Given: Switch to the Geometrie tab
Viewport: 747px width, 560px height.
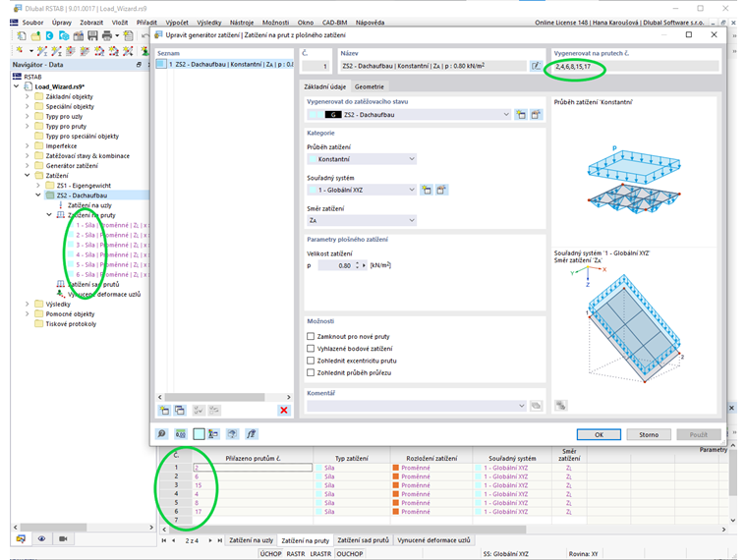Looking at the screenshot, I should coord(370,86).
